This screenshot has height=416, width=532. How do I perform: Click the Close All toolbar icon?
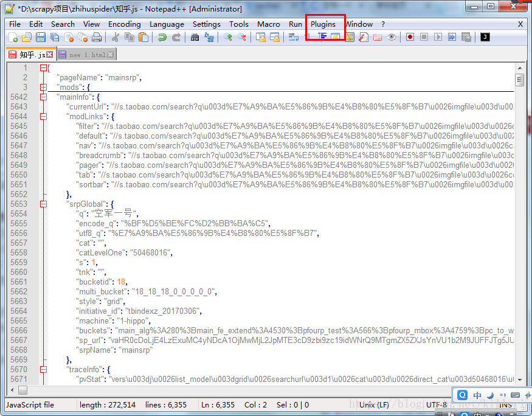(83, 37)
